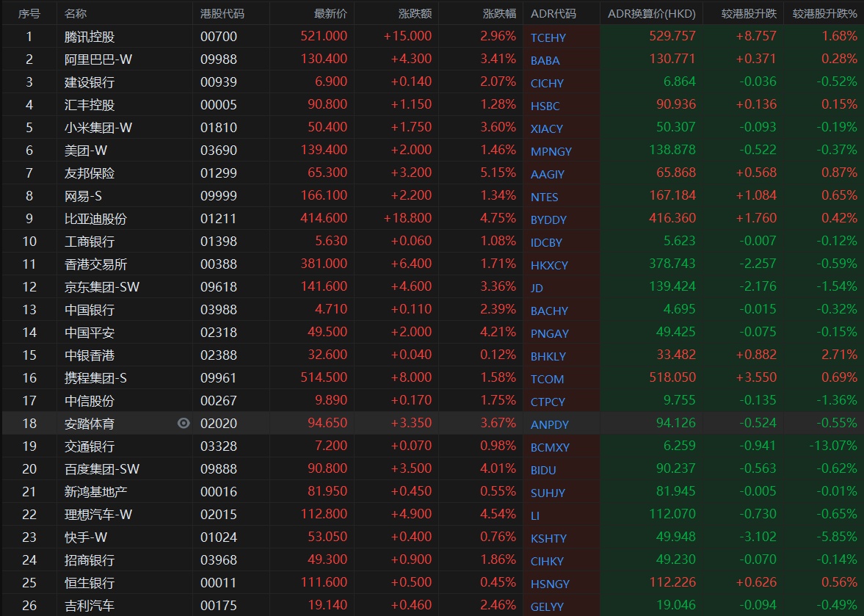Open the NTES ADR code link
Image resolution: width=864 pixels, height=616 pixels.
545,197
